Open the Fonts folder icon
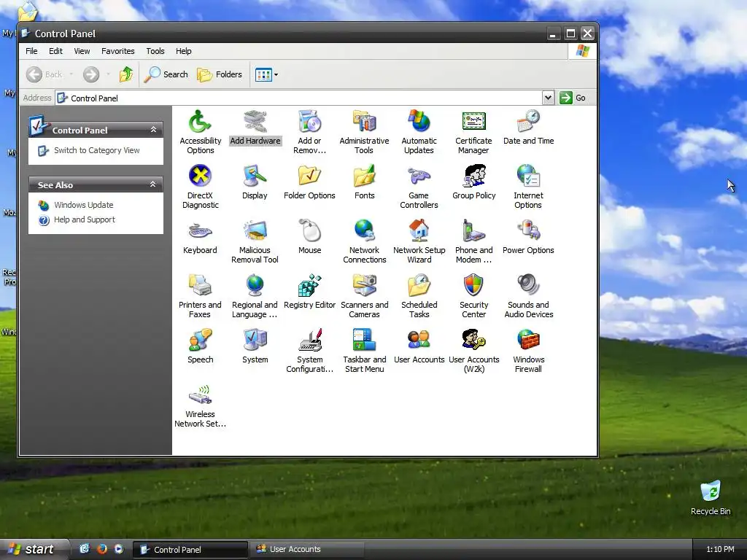Screen dimensions: 747x560 click(x=365, y=182)
